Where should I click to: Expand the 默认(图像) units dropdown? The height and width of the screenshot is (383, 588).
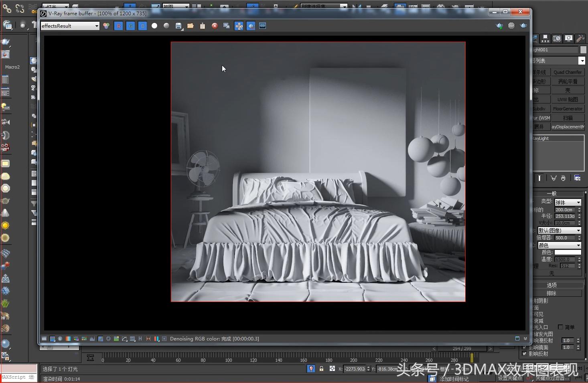click(560, 231)
